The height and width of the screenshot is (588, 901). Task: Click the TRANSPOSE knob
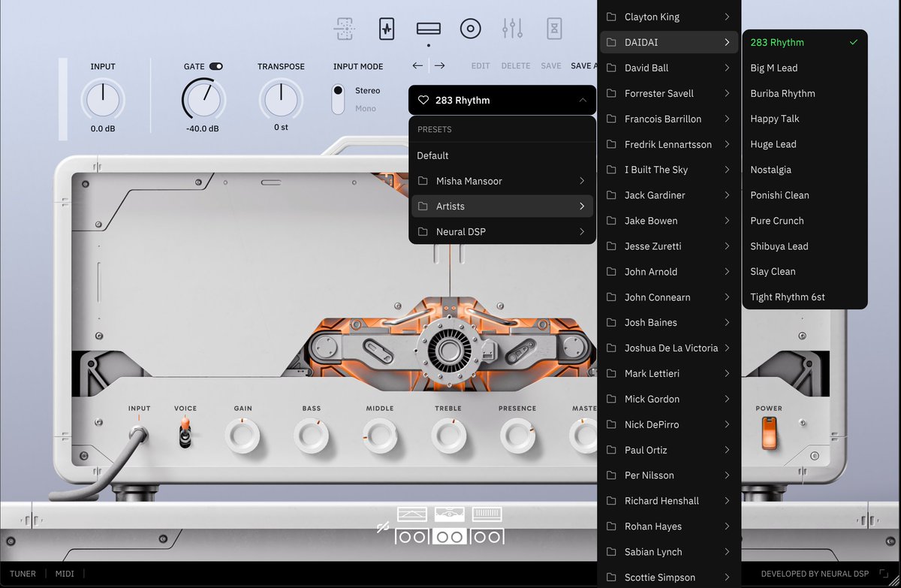point(281,99)
